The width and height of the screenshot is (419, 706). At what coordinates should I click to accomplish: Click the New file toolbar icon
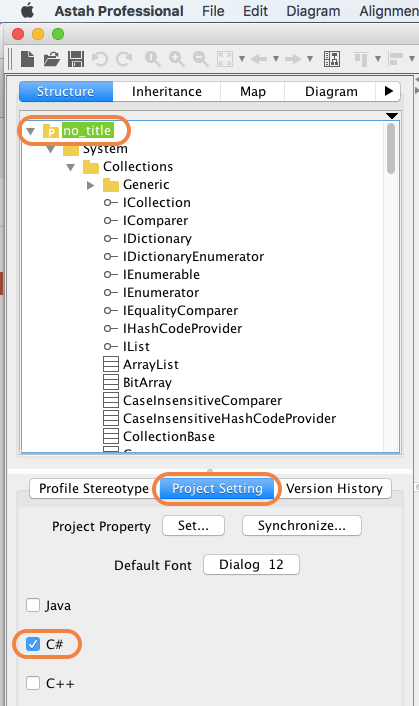point(27,59)
